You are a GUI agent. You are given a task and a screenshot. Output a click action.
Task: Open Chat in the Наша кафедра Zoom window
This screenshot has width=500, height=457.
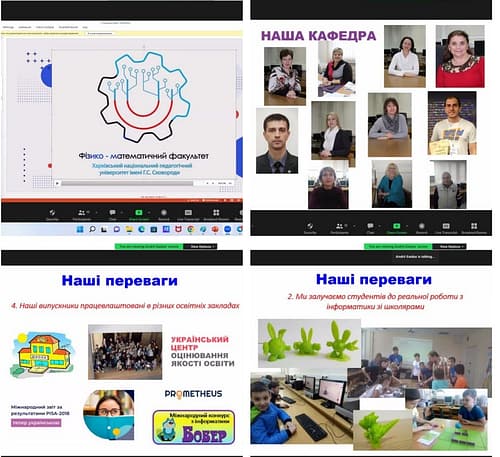coord(370,228)
